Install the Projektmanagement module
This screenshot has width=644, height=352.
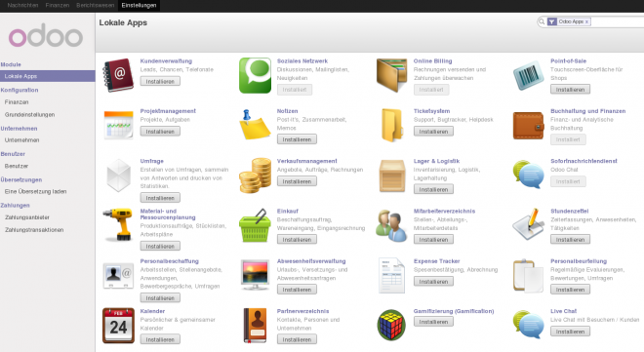tap(160, 132)
